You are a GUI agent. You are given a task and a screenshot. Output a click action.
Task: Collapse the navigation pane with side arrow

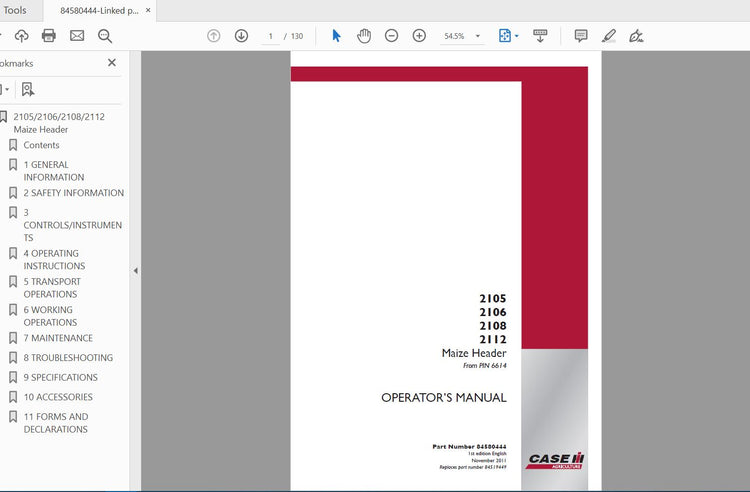(x=135, y=271)
